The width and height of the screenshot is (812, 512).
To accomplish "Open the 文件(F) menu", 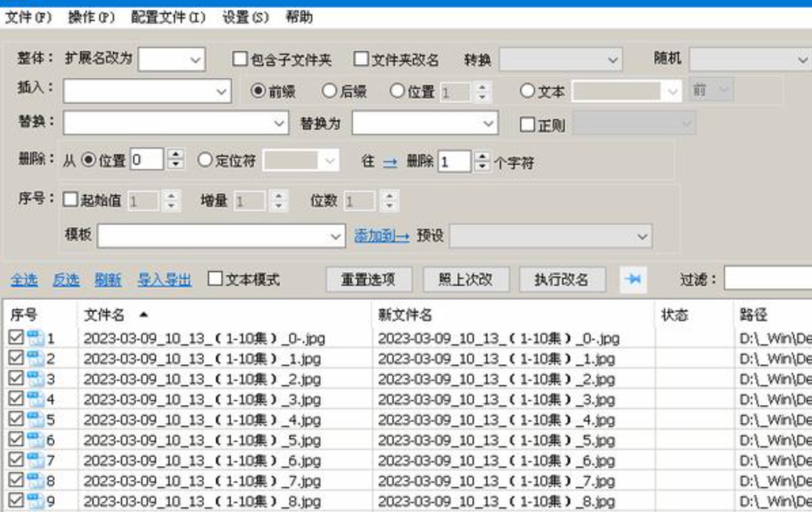I will click(x=29, y=17).
